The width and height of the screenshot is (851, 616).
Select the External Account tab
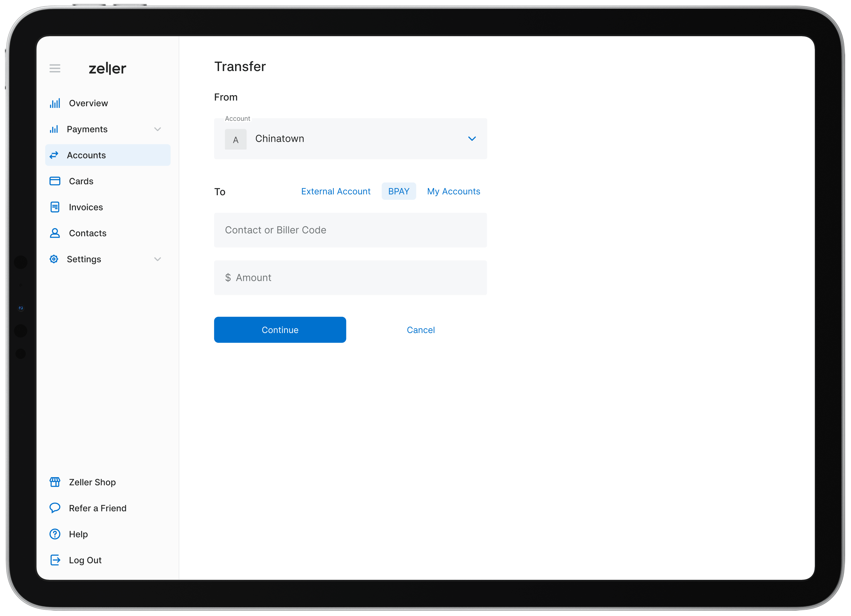point(336,191)
